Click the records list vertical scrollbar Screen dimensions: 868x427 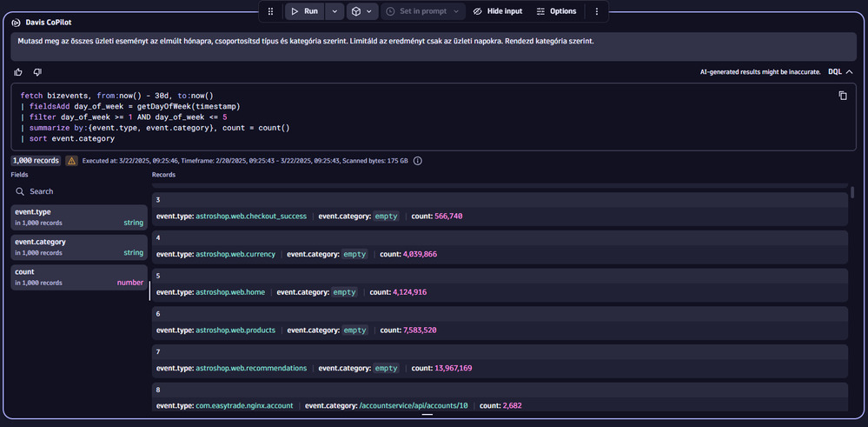click(x=851, y=193)
